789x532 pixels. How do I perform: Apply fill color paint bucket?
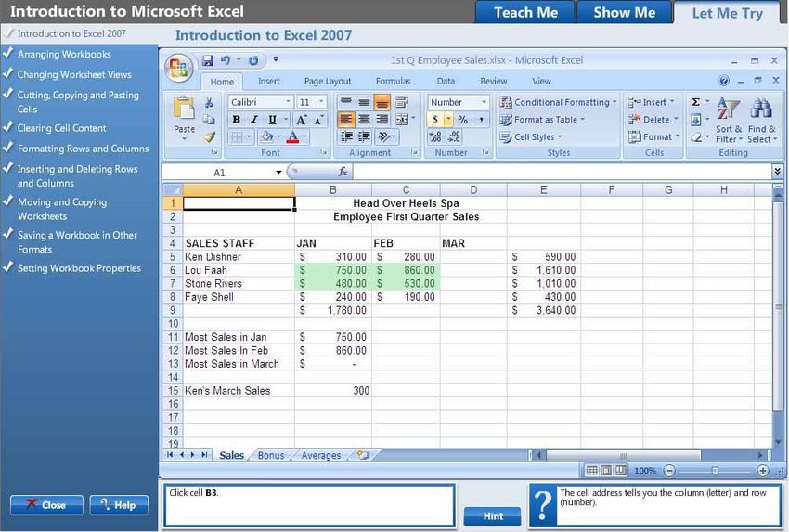pyautogui.click(x=266, y=136)
